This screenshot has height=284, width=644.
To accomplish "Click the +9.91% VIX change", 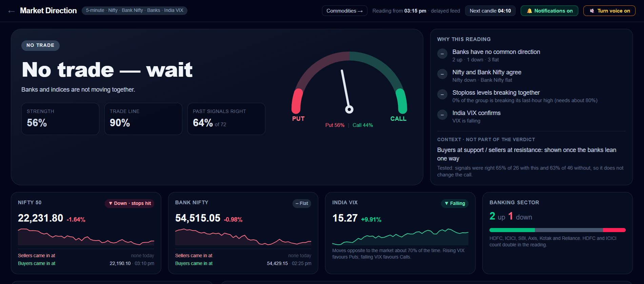I will point(371,220).
